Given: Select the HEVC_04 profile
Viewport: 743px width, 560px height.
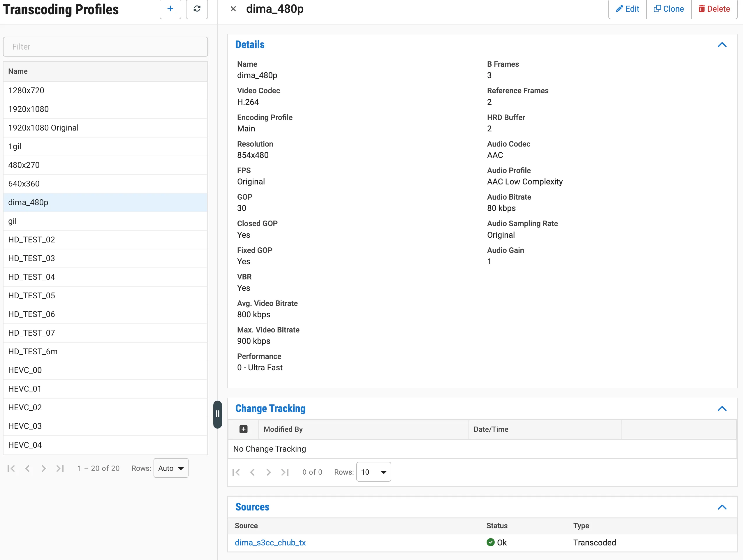Looking at the screenshot, I should click(105, 445).
